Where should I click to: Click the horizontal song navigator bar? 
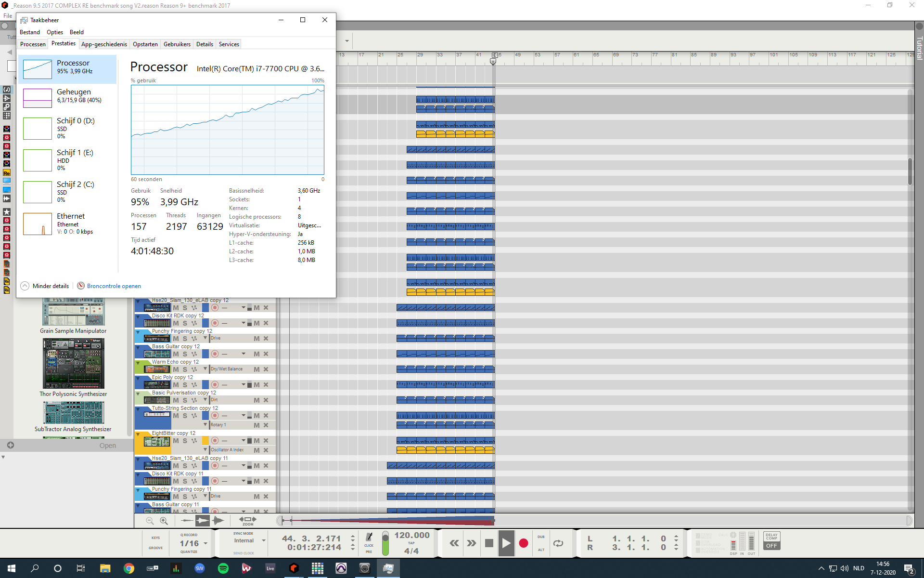pyautogui.click(x=594, y=520)
